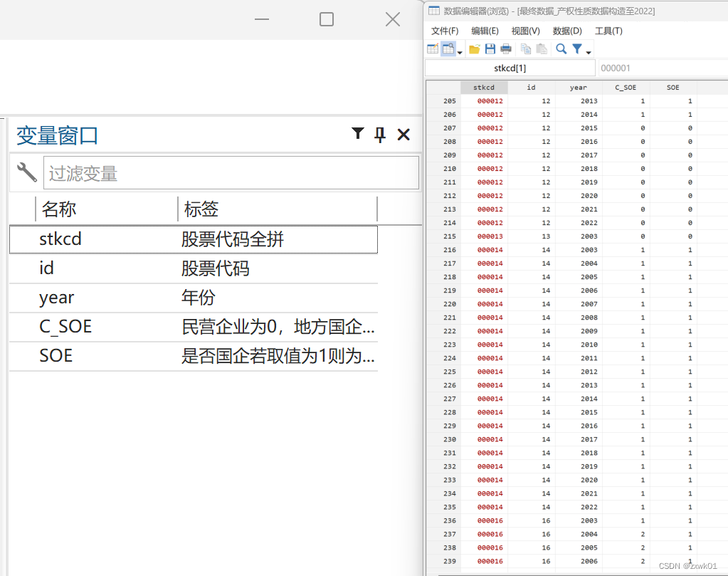This screenshot has width=728, height=576.
Task: Click the filter icon in variables window header
Action: click(357, 134)
